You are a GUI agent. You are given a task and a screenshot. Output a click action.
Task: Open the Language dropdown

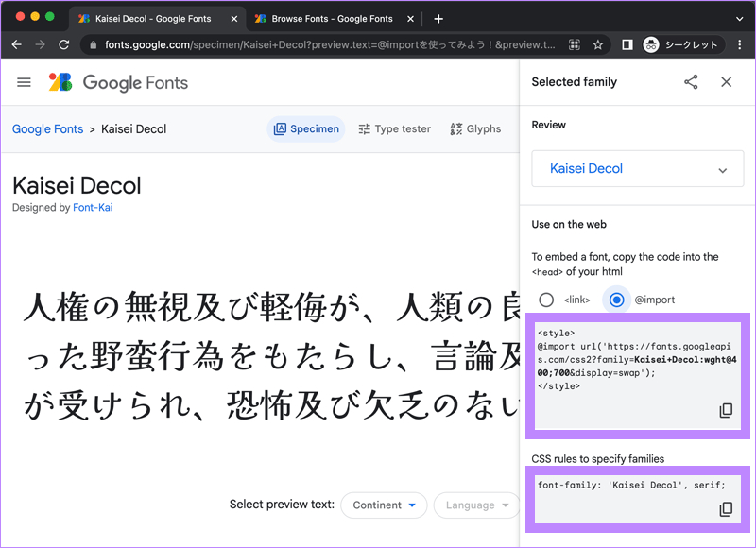[x=476, y=505]
